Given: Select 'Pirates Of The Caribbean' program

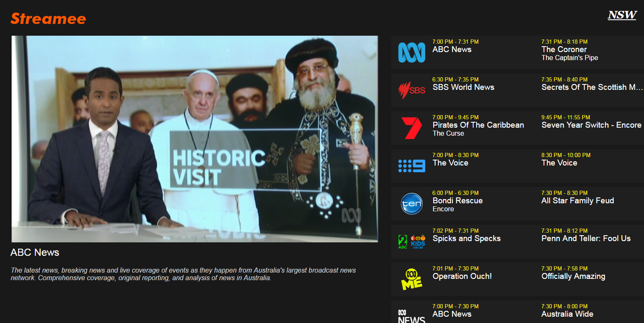Looking at the screenshot, I should click(x=478, y=125).
